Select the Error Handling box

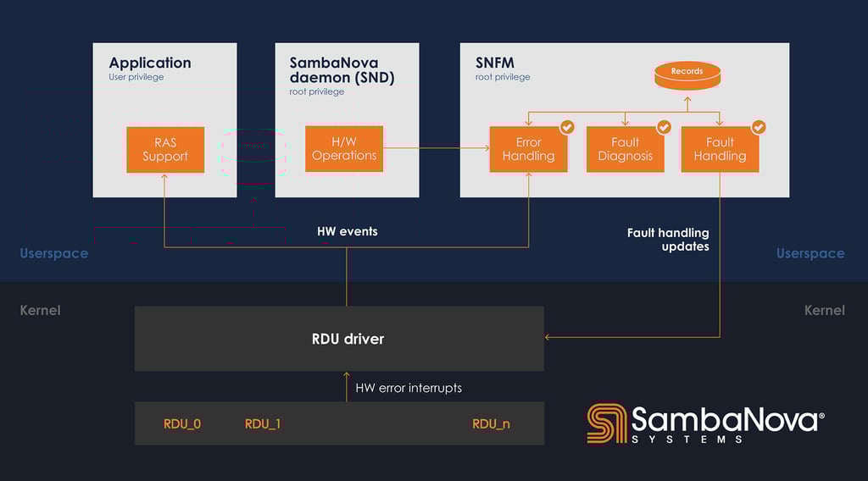528,149
